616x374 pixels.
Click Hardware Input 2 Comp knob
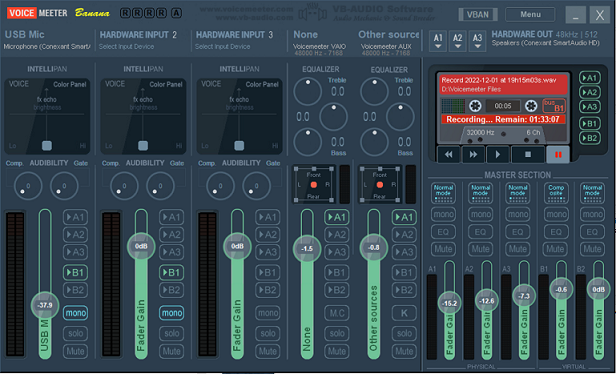[x=124, y=186]
